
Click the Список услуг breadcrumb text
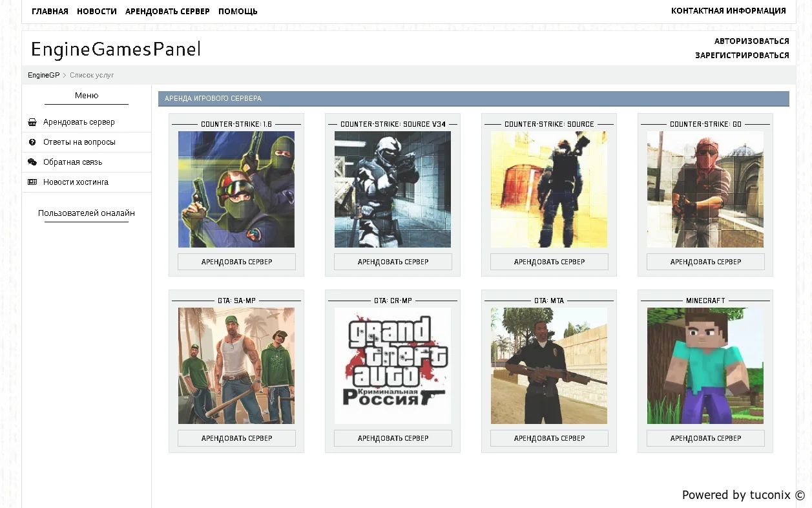click(x=92, y=76)
